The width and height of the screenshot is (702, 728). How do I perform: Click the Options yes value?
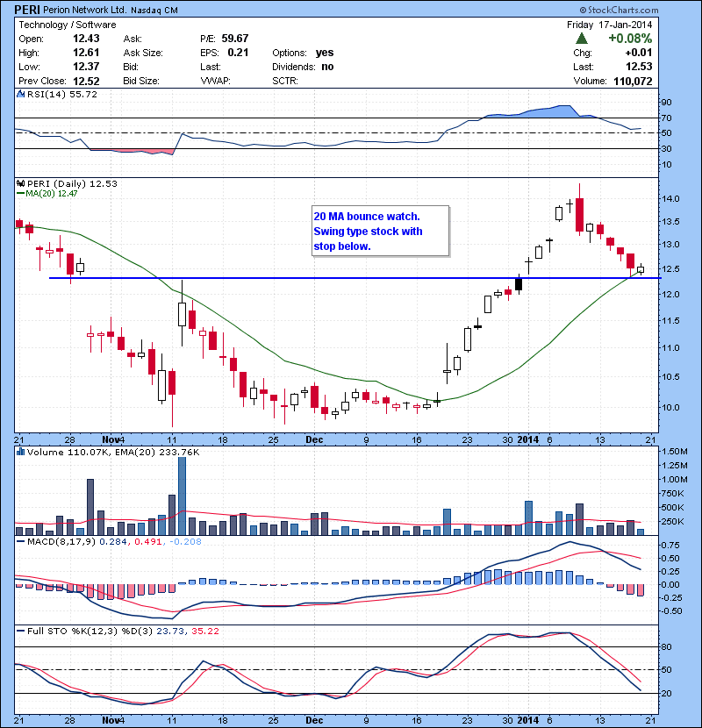[x=325, y=53]
